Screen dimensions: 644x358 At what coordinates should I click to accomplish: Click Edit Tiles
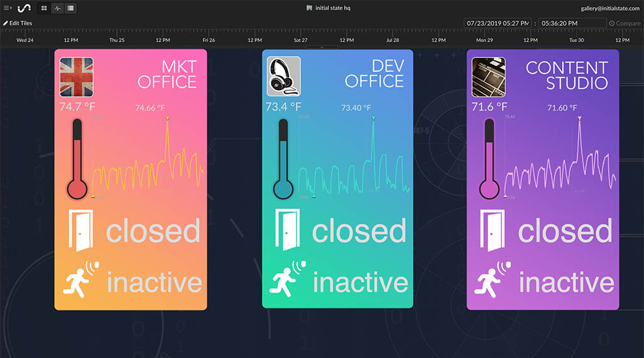coord(18,23)
